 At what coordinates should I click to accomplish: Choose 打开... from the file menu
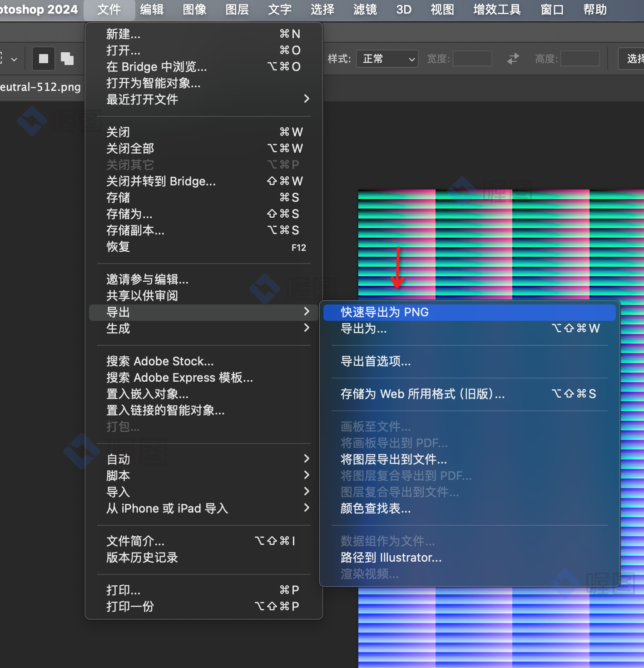tap(203, 50)
